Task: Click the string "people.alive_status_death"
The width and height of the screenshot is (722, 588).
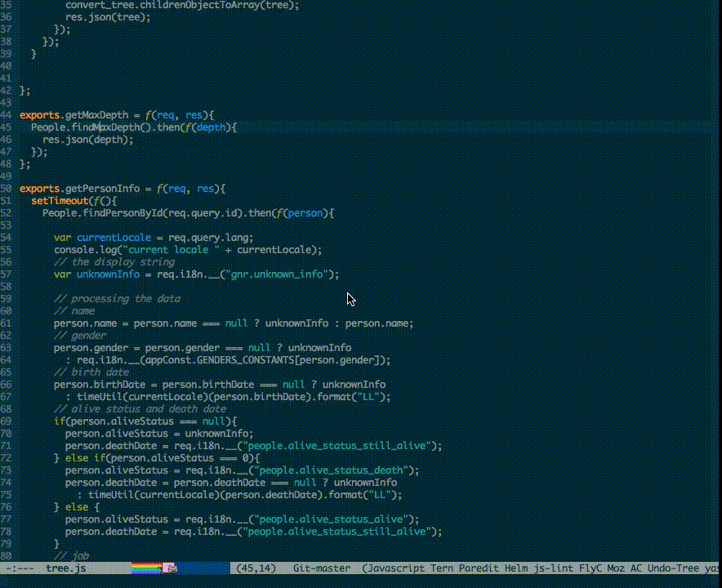Action: [331, 470]
